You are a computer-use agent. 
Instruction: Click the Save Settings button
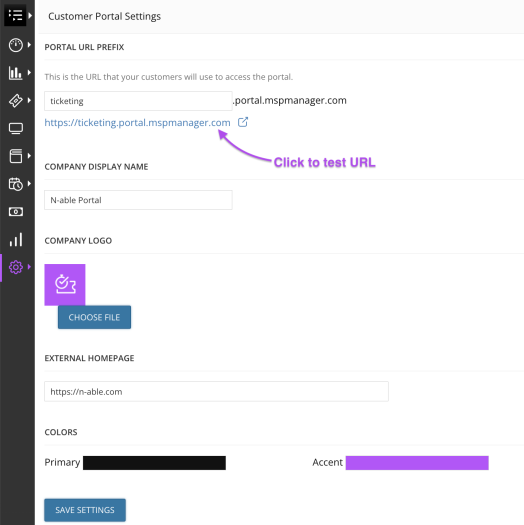pyautogui.click(x=85, y=510)
